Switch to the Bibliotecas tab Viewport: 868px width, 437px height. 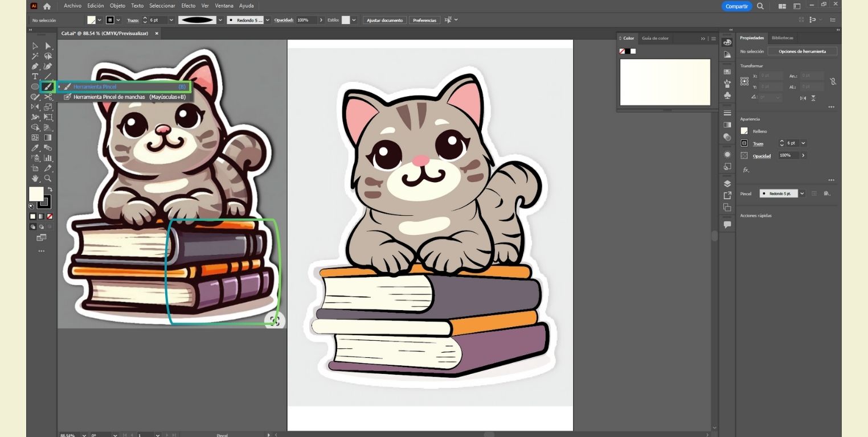(x=782, y=38)
